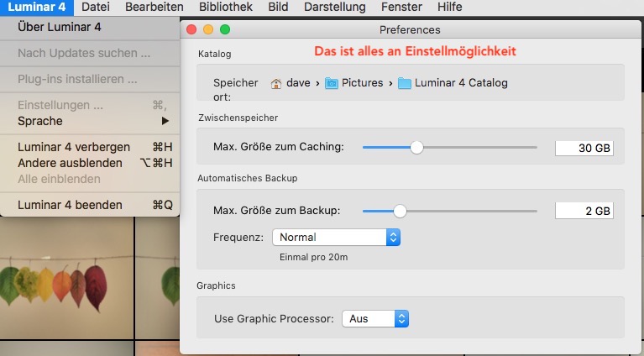Image resolution: width=644 pixels, height=356 pixels.
Task: Click the Einmal pro 20m text
Action: tap(313, 258)
